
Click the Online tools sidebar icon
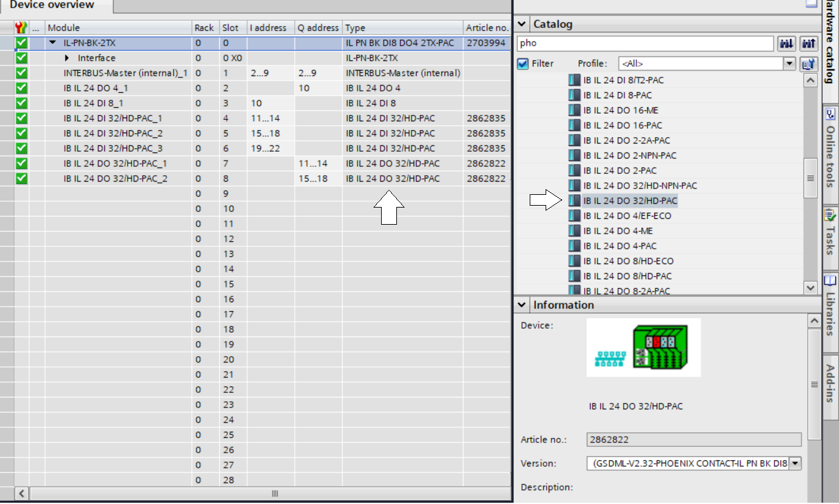point(830,114)
